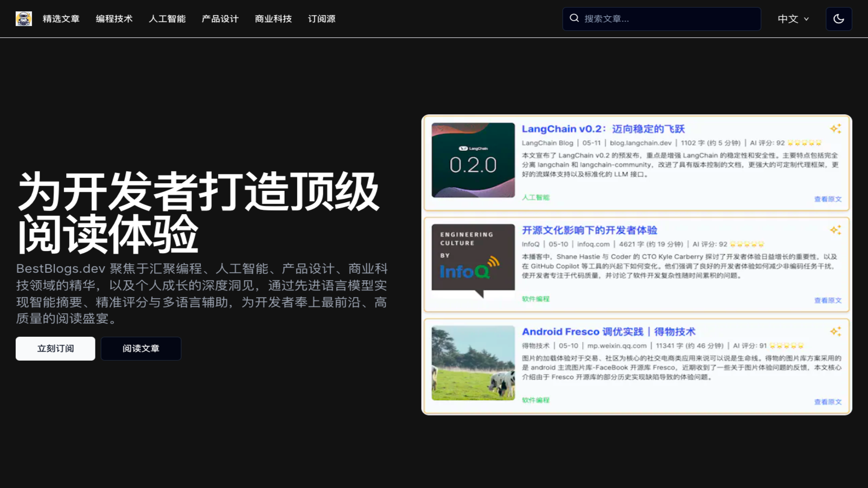Click the mp.weixin.qq.com source text
Image resolution: width=868 pixels, height=488 pixels.
pos(617,346)
